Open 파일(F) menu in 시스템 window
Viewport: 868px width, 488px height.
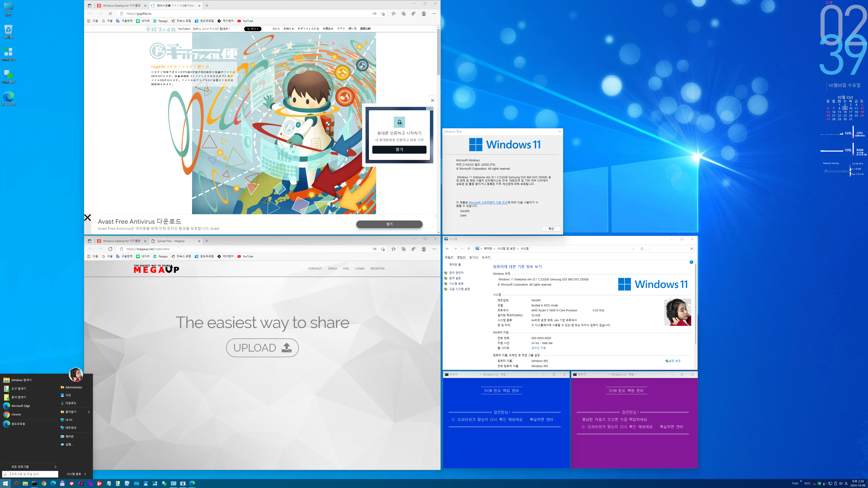[x=449, y=257]
